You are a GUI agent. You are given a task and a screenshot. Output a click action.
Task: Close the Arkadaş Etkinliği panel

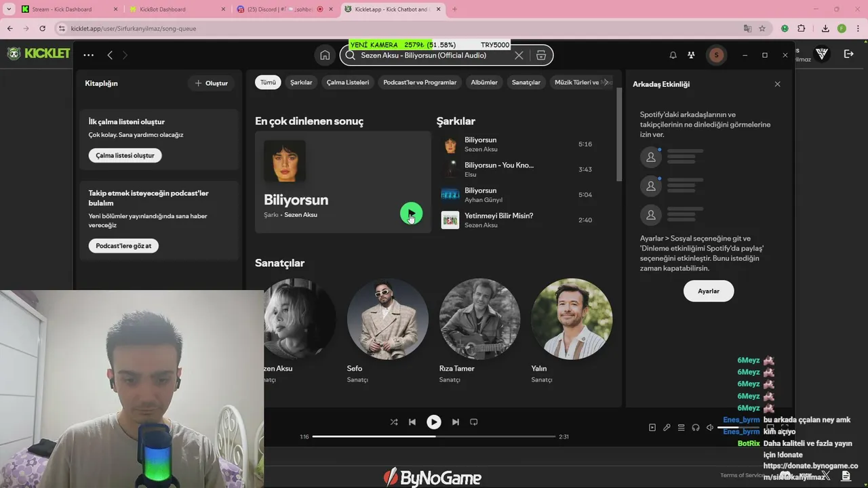777,84
